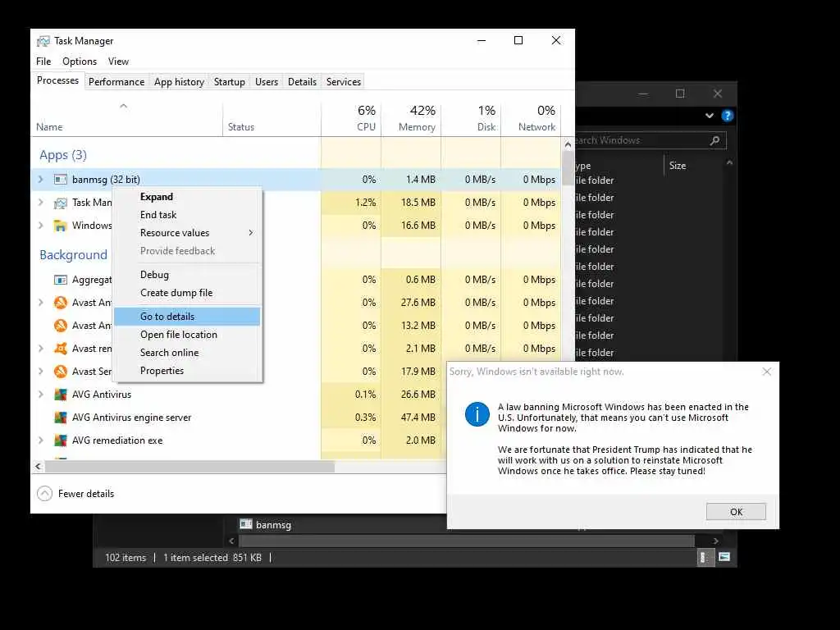Click the Fewer details circle arrow icon

click(44, 493)
